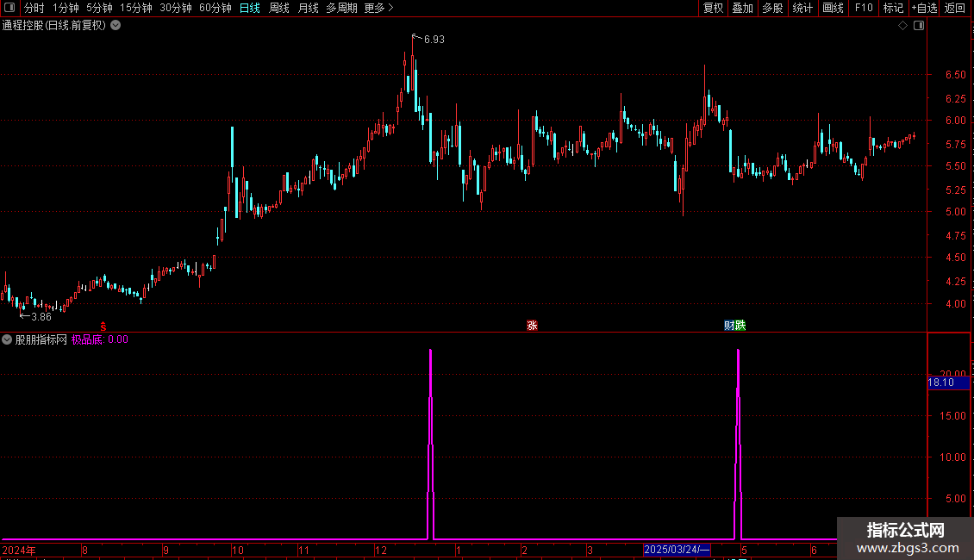
Task: Click the 涨 event marker on timeline
Action: tap(533, 326)
